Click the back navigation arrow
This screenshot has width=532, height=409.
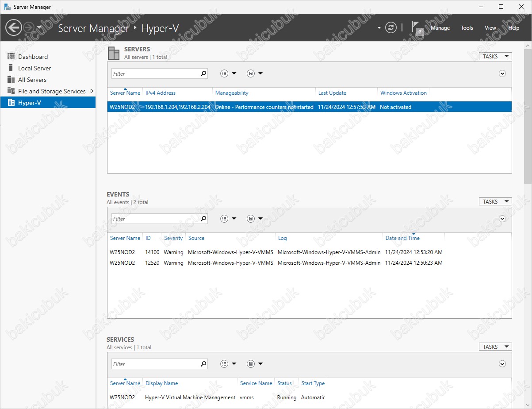[x=14, y=28]
